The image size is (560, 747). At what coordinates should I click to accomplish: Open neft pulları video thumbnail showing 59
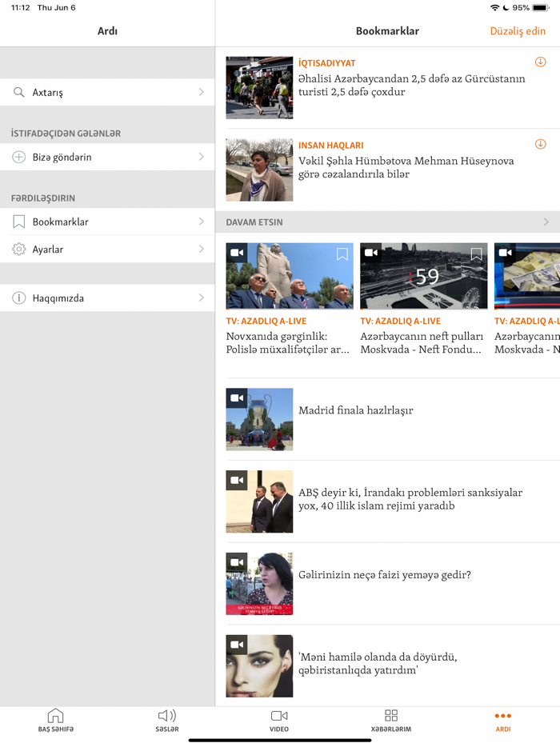424,276
